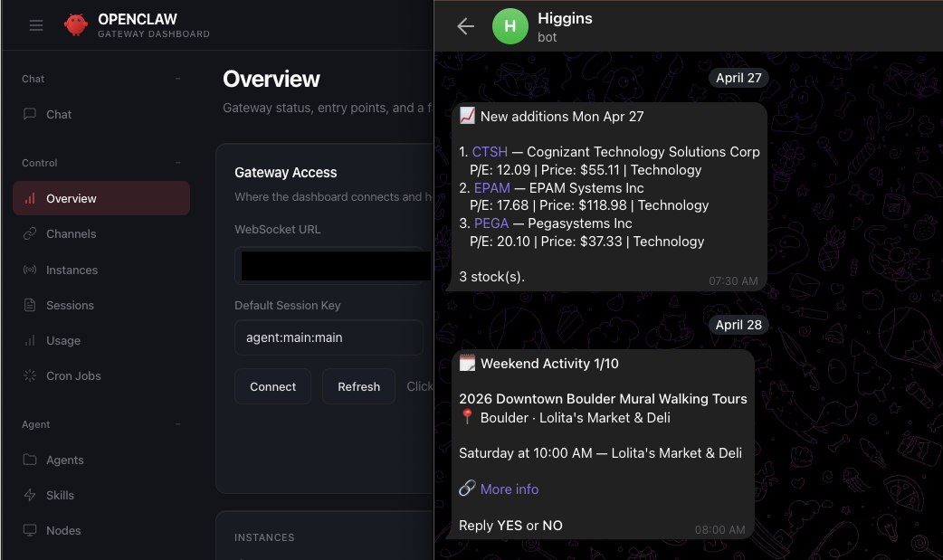Click the 3 stock(s). line
The image size is (943, 560).
pyautogui.click(x=492, y=277)
